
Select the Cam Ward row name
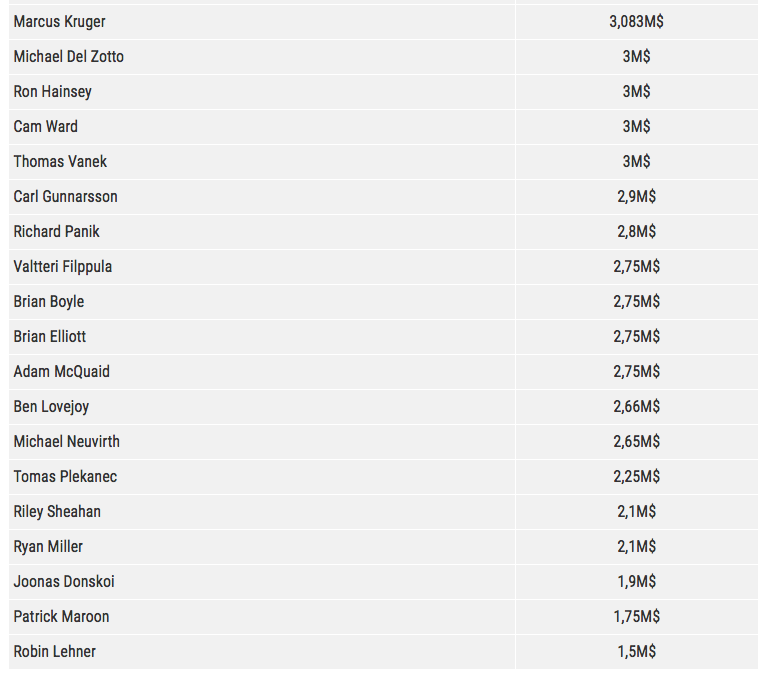[45, 126]
